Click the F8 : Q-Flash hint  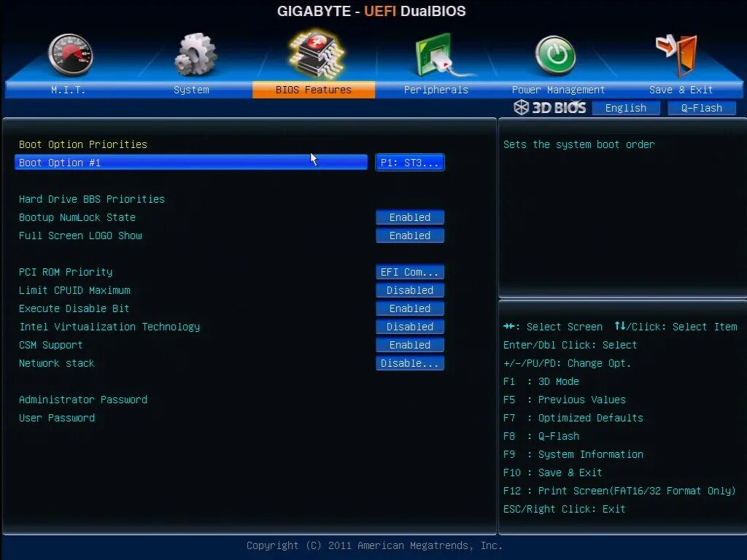pyautogui.click(x=541, y=436)
